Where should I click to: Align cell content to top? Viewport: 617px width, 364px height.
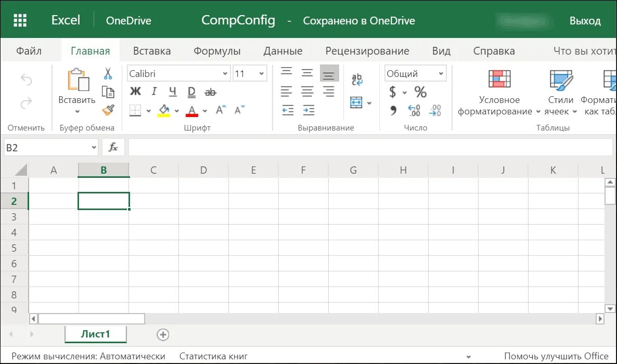point(286,72)
